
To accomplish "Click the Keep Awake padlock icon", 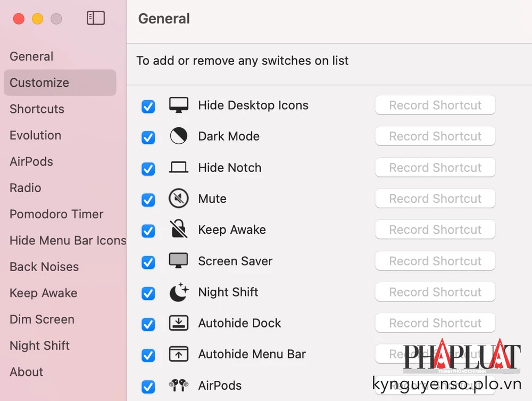I will point(179,230).
